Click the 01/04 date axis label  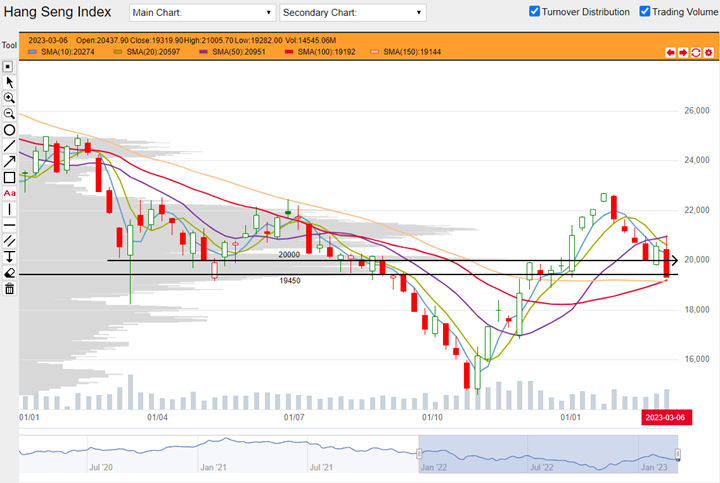pyautogui.click(x=157, y=417)
